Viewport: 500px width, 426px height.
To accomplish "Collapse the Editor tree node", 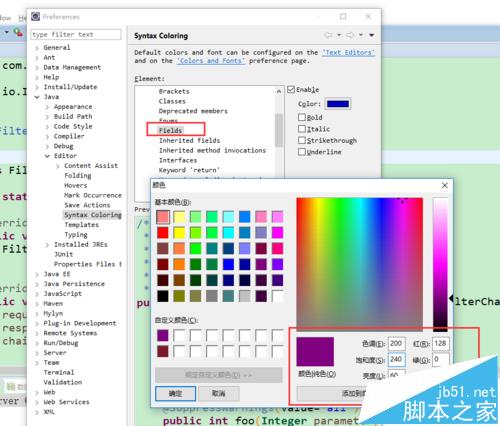I will [47, 156].
